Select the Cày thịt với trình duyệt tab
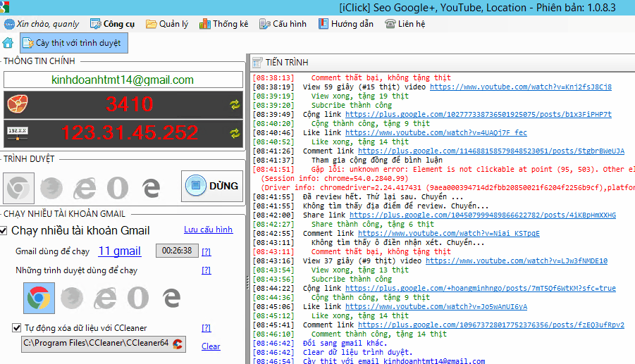This screenshot has height=364, width=635. coord(74,43)
